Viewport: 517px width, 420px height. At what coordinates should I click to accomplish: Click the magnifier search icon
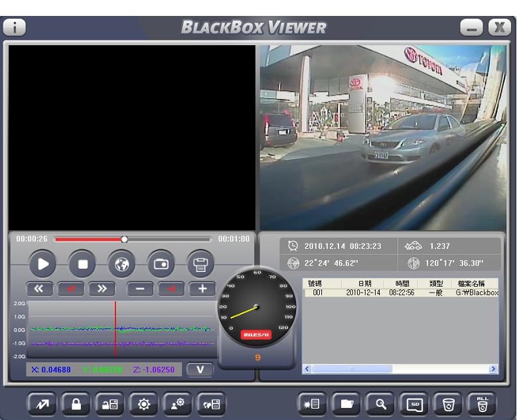tap(380, 403)
